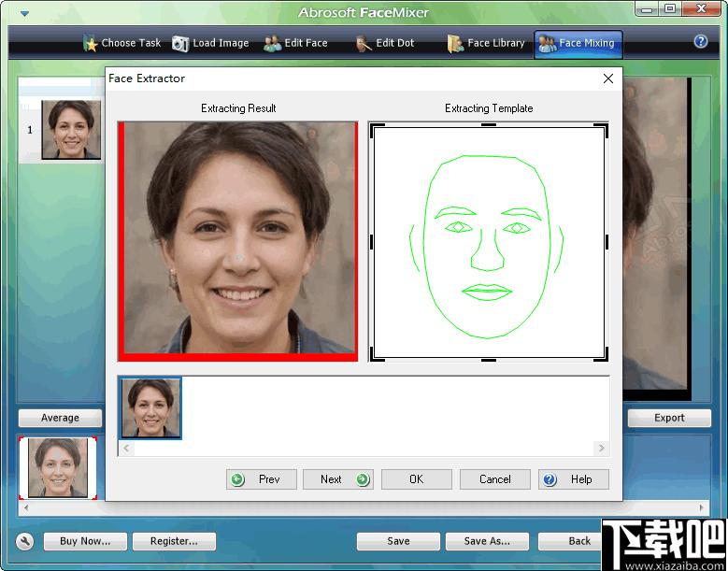The image size is (728, 571).
Task: Open the title bar dropdown arrow menu
Action: coord(24,13)
